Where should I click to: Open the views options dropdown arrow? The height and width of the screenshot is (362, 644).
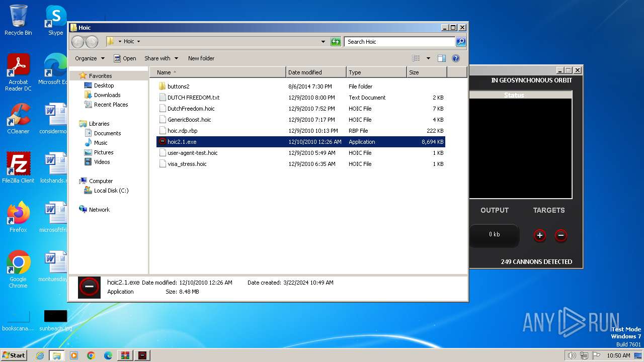click(x=428, y=58)
